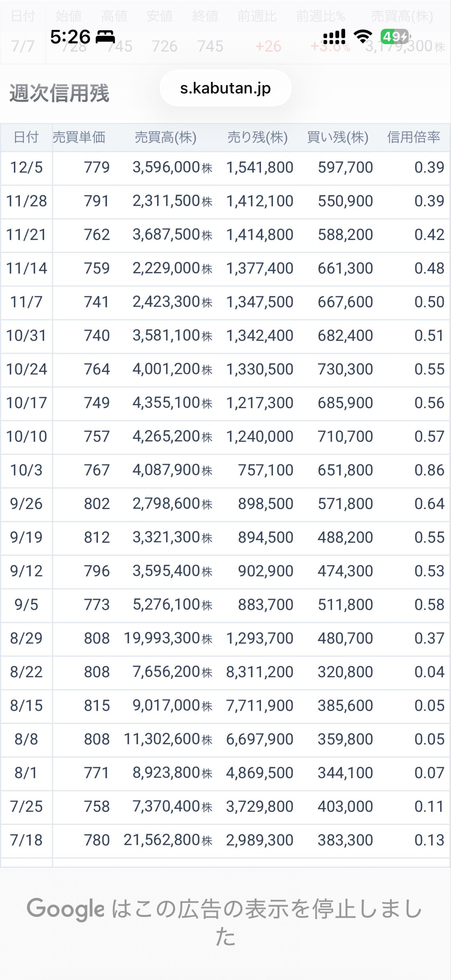Tap the Wi-Fi status icon
The image size is (451, 980).
[363, 36]
